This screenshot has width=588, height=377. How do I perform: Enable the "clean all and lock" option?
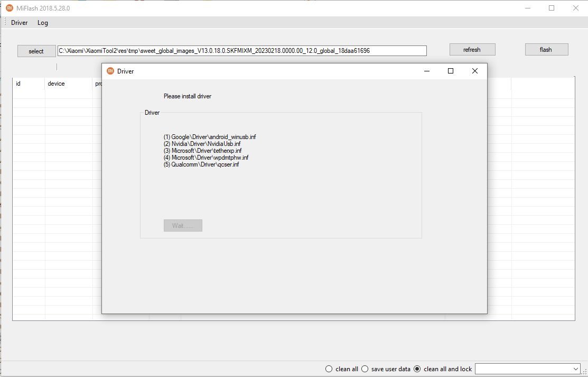[417, 369]
